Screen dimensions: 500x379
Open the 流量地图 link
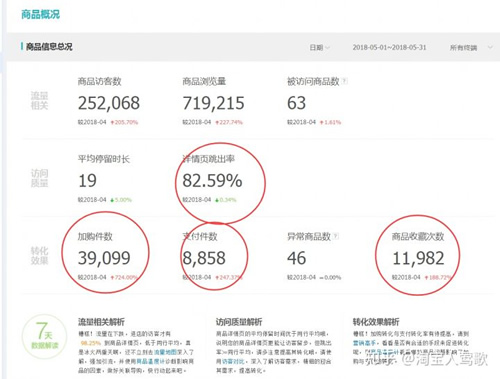tap(165, 352)
